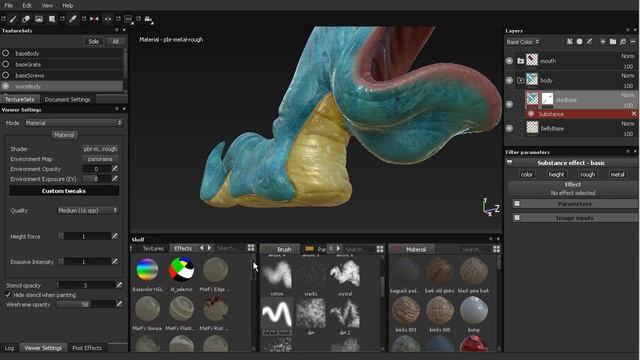The width and height of the screenshot is (640, 360).
Task: Open the Textures shelf tab
Action: point(153,248)
